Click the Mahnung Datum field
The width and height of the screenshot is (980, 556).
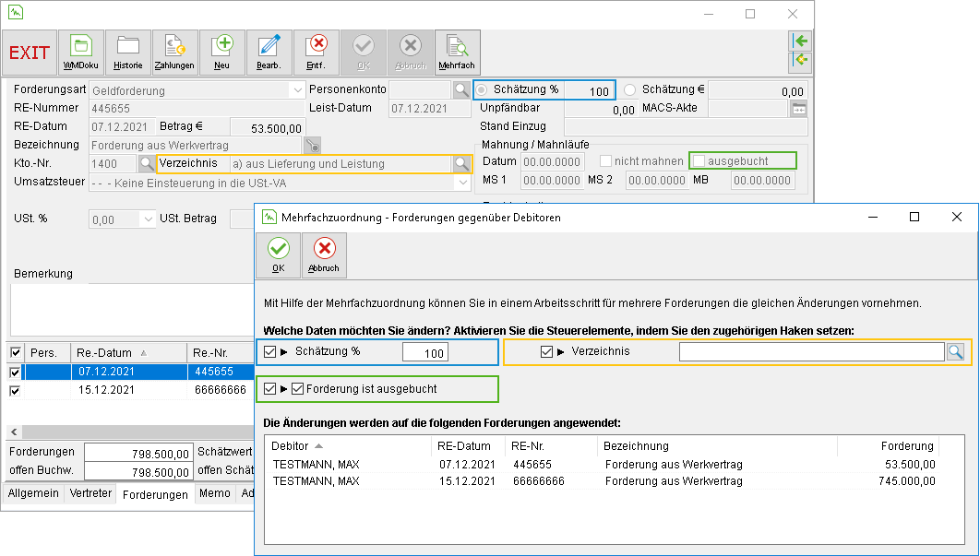(x=553, y=161)
